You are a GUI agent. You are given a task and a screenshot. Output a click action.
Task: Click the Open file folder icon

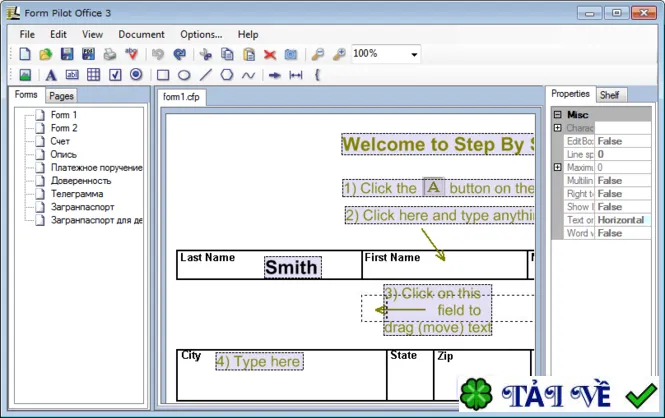point(45,54)
